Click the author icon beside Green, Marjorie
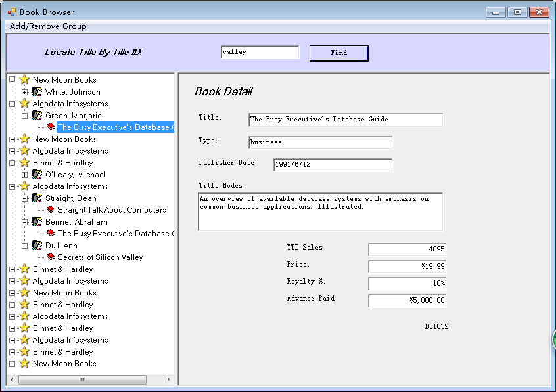 [37, 115]
